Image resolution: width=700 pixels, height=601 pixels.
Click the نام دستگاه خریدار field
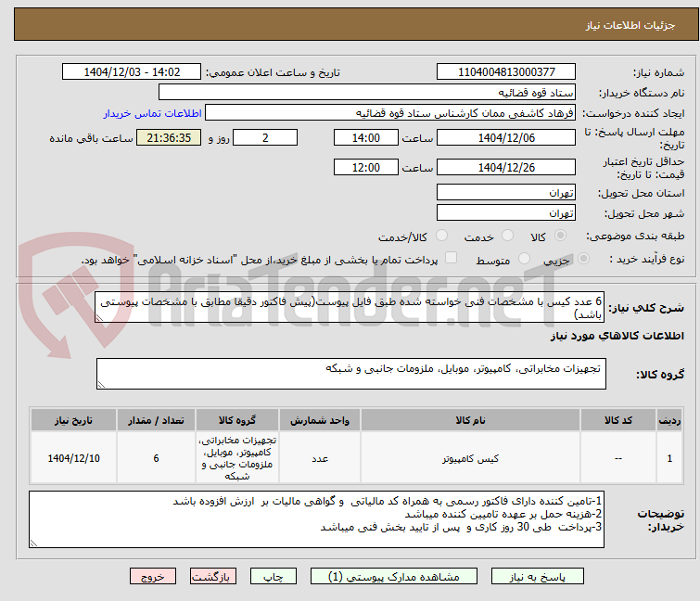click(367, 93)
